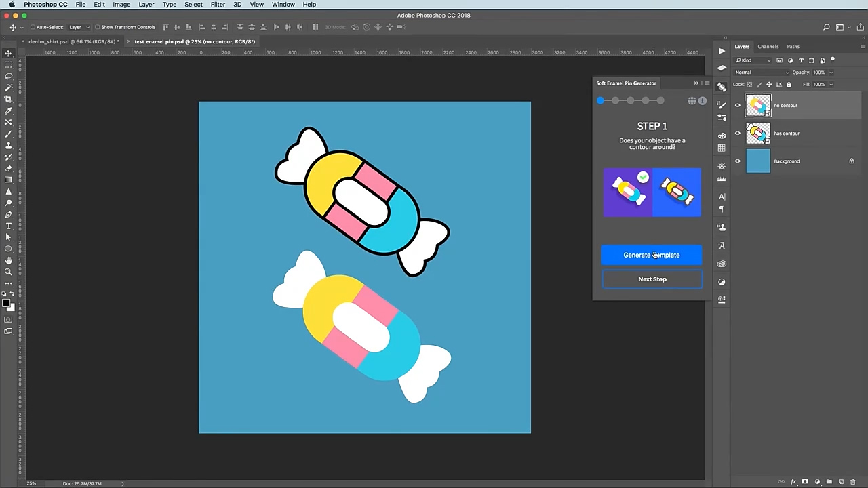Toggle visibility of the Background layer

pos(738,161)
